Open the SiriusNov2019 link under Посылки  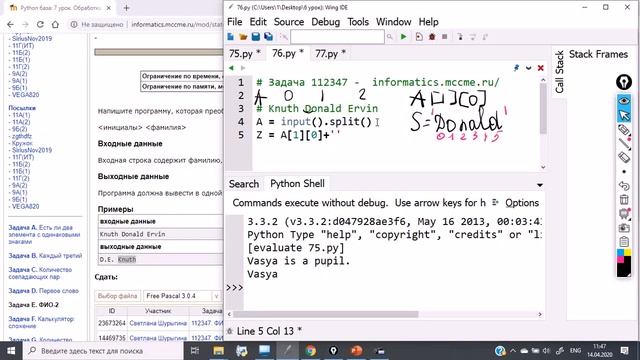32,150
